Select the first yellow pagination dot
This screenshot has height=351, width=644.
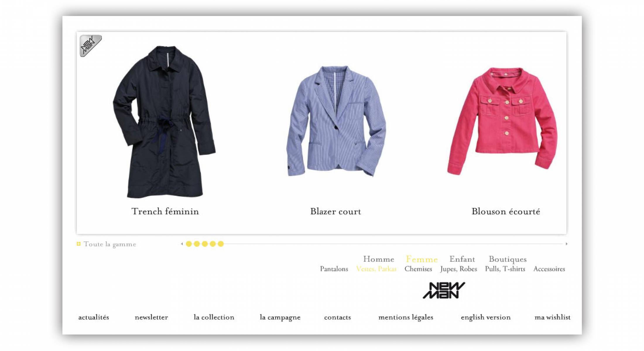click(189, 244)
